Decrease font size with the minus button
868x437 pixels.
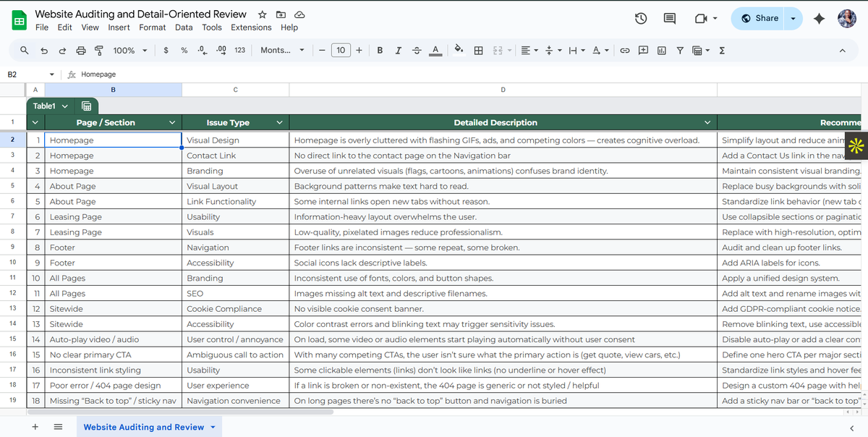(322, 51)
